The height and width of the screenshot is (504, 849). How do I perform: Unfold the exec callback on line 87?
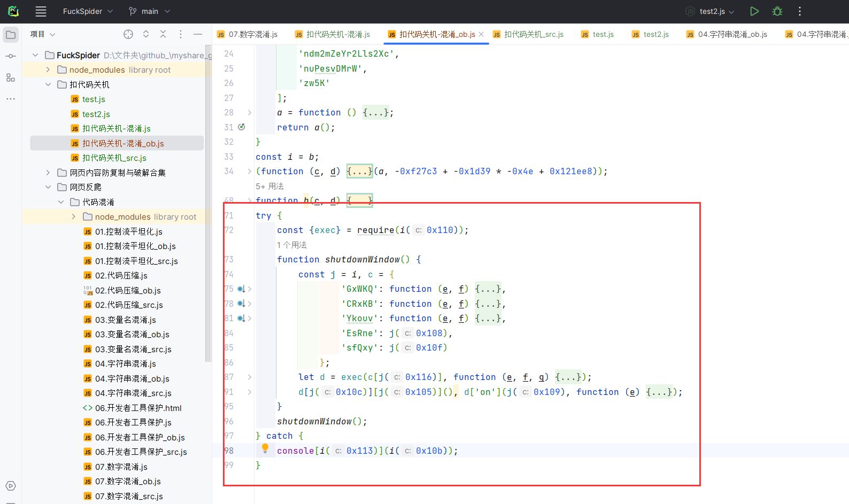[249, 377]
